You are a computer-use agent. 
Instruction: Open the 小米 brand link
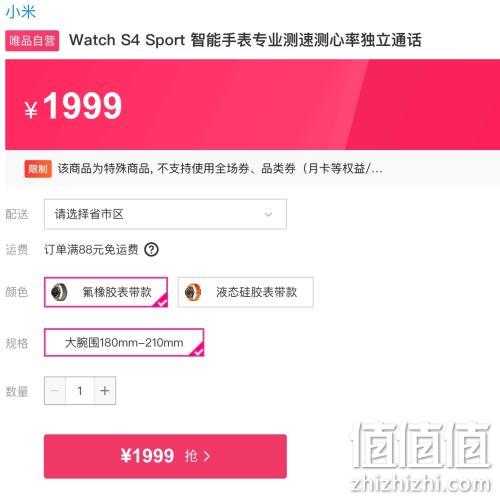tap(21, 11)
